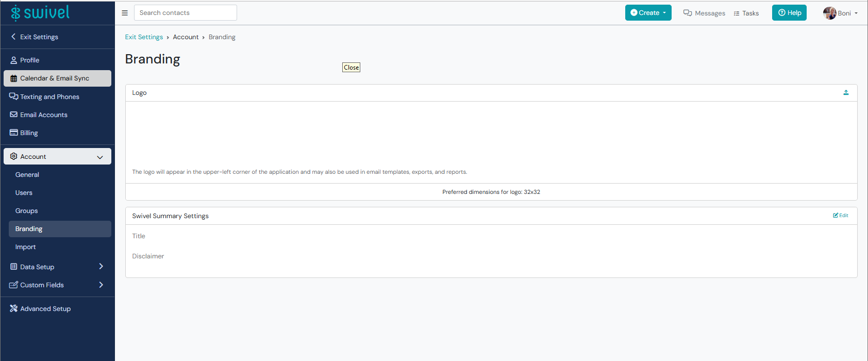Viewport: 868px width, 361px height.
Task: Click the chat bubbles icon beside Texting and Phones
Action: tap(14, 96)
